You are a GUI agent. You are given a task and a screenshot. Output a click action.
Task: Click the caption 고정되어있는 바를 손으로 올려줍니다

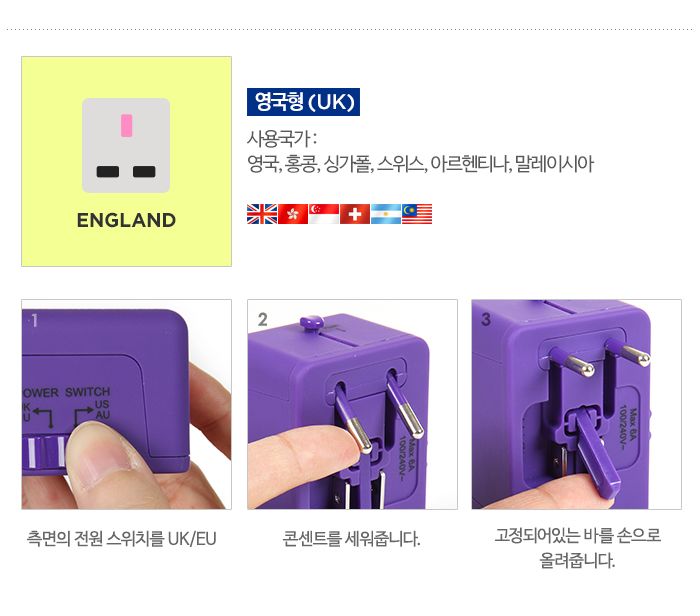[577, 548]
